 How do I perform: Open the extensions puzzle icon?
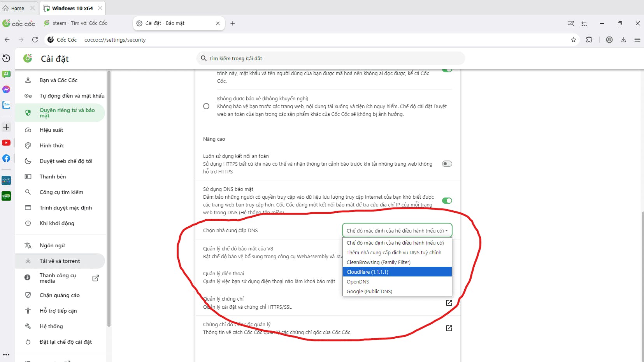pyautogui.click(x=589, y=40)
